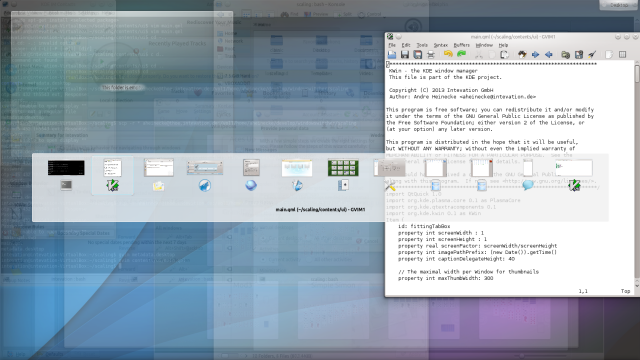The image size is (640, 360).
Task: Click the Save All files toolbar icon
Action: [418, 54]
